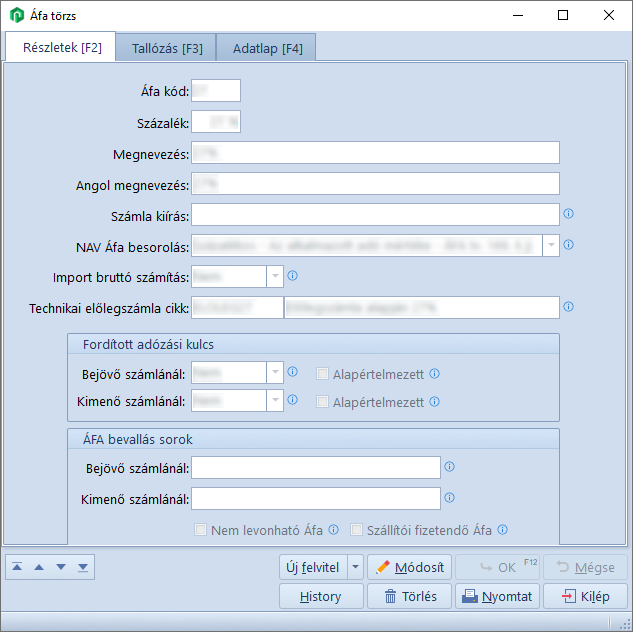Jump to first record navigation arrow

[17, 567]
